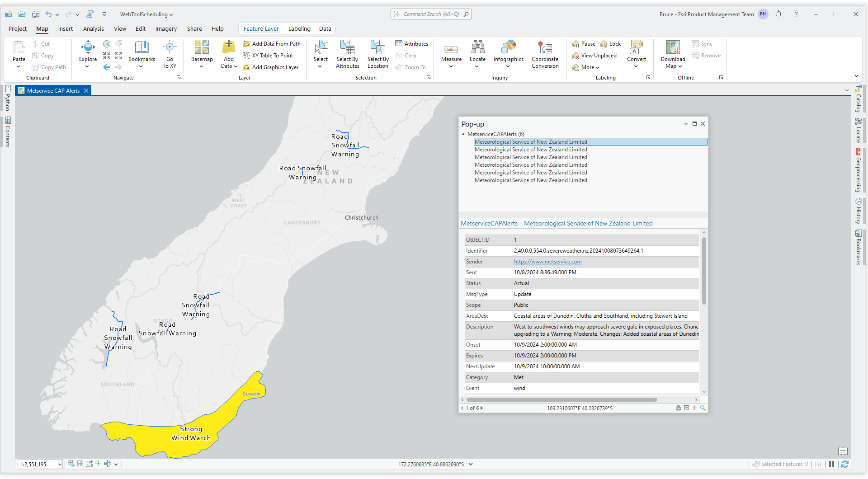Image resolution: width=868 pixels, height=479 pixels.
Task: Click the print icon in the pop-up footer
Action: [x=678, y=408]
